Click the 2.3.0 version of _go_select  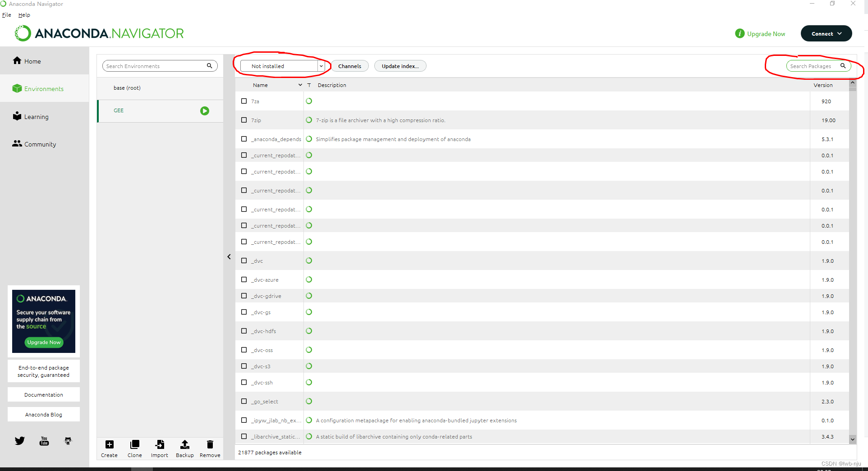click(827, 401)
